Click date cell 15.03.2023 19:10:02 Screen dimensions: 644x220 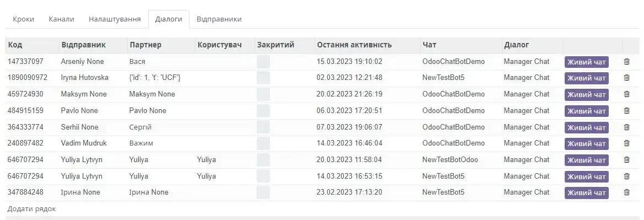tap(349, 62)
